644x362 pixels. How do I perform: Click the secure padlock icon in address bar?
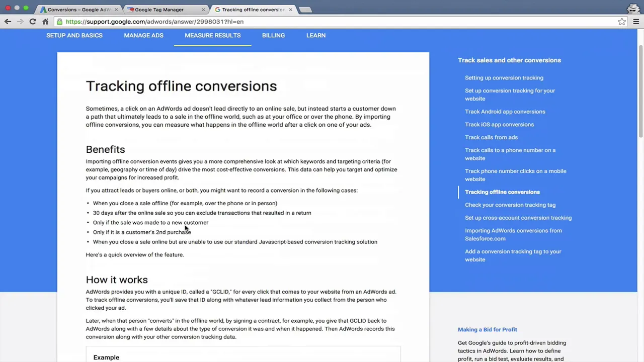60,22
